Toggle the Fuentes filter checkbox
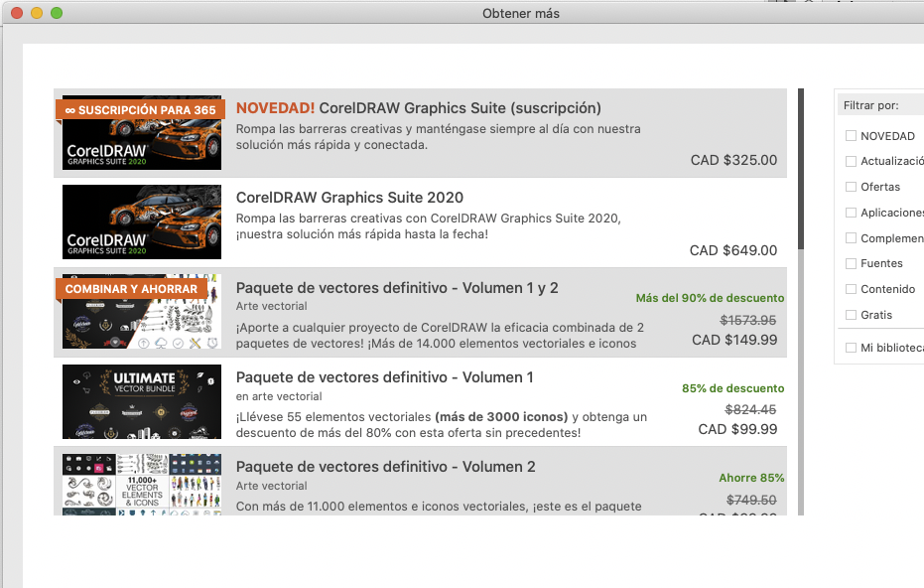Viewport: 924px width, 588px height. pyautogui.click(x=851, y=263)
